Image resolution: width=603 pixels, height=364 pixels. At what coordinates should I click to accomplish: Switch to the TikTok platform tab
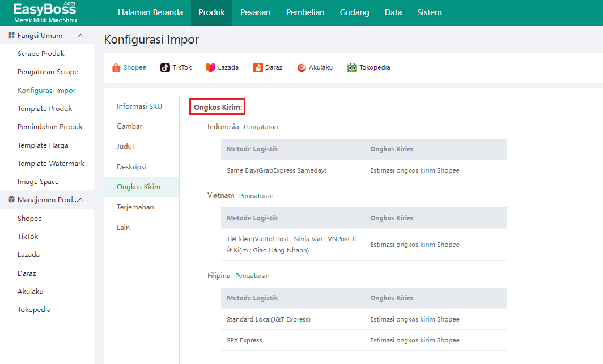pyautogui.click(x=176, y=67)
